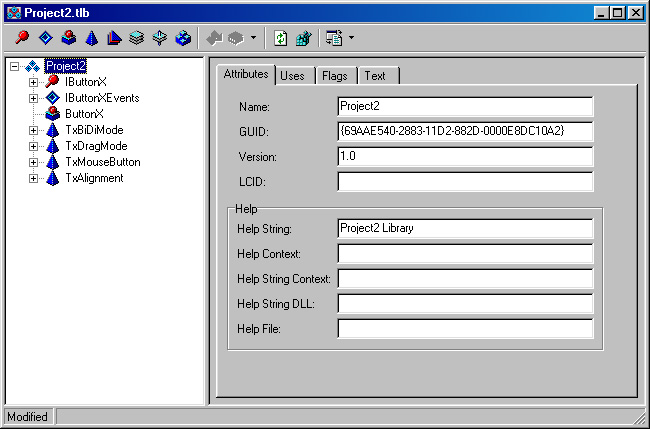
Task: Click the New Enum cone toolbar icon
Action: click(x=91, y=38)
